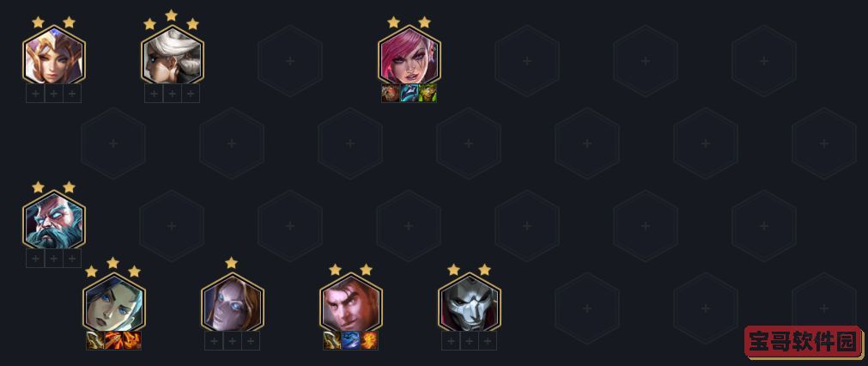
Task: Click the first item icon under Vi
Action: tap(391, 93)
